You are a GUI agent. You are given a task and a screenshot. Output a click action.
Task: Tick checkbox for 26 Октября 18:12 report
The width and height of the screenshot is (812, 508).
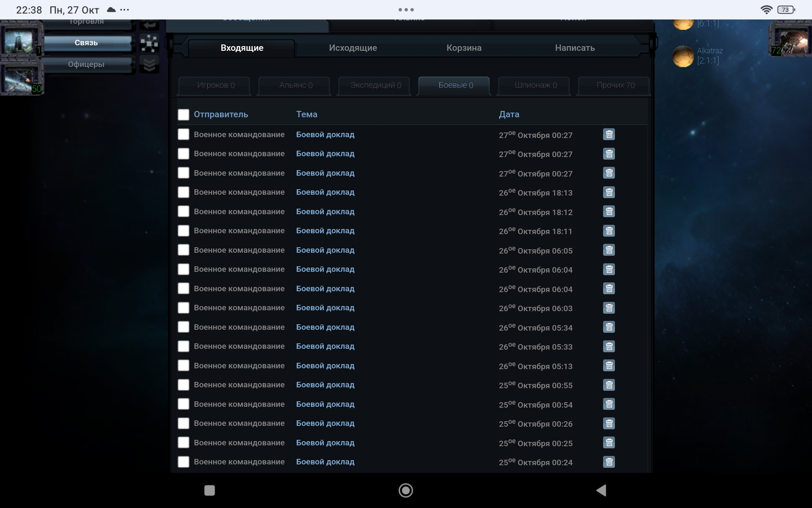click(x=184, y=212)
